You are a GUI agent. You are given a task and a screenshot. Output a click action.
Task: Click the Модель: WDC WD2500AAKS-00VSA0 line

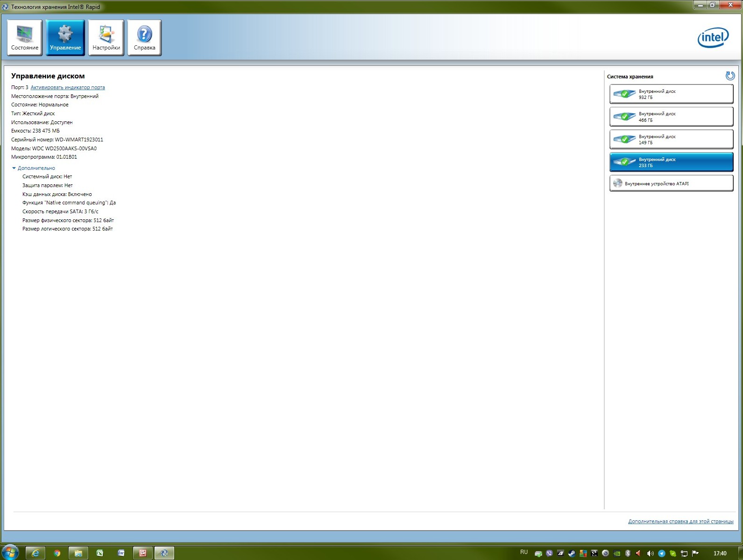point(54,148)
